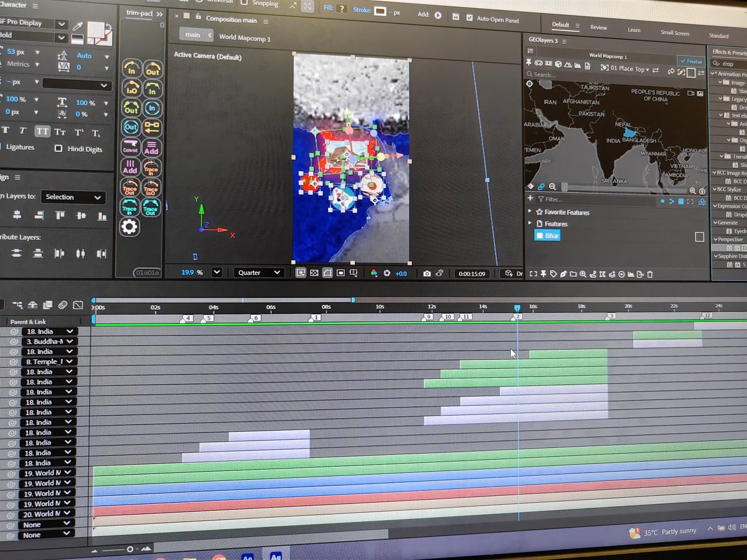Click the Stroke color swatch in toolbar

(380, 11)
